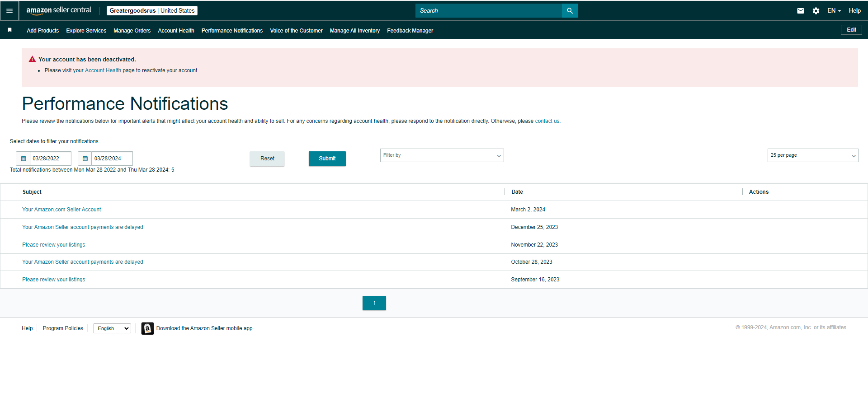Viewport: 868px width, 411px height.
Task: Click the red deactivation warning icon
Action: (32, 59)
